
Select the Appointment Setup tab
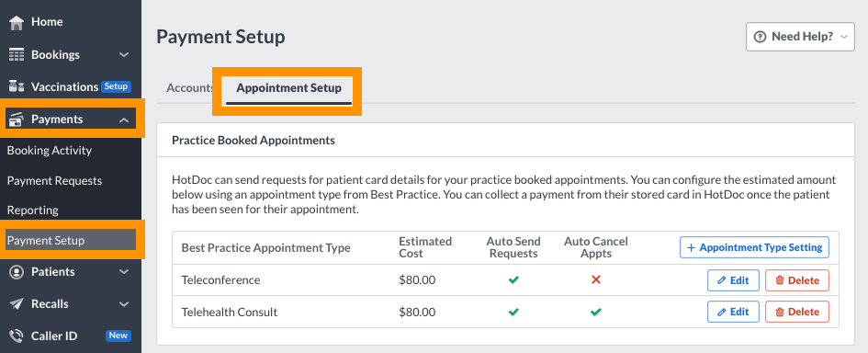pos(288,87)
